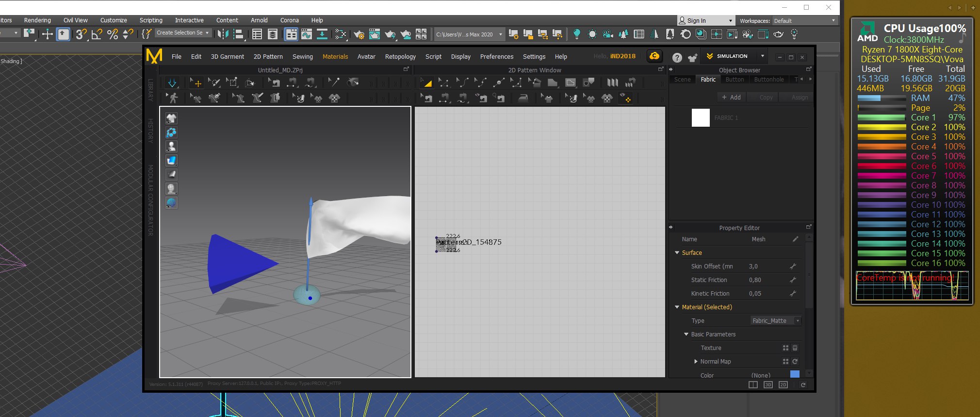Click the Add fabric button

coord(731,98)
